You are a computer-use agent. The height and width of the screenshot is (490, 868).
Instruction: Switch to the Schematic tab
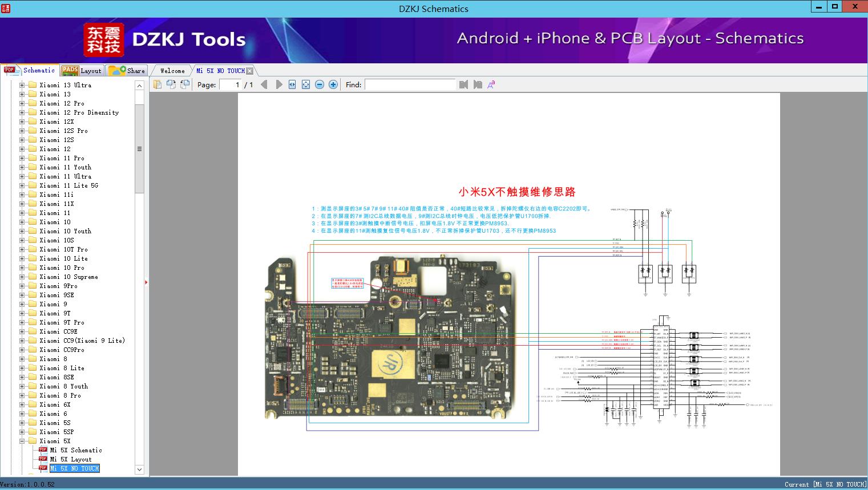(x=29, y=70)
